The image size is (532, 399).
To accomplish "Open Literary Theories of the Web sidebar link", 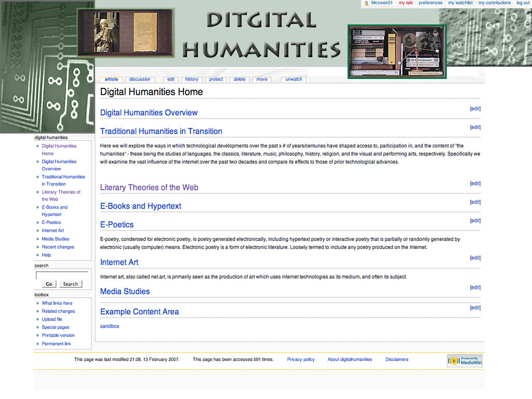I will pos(61,195).
